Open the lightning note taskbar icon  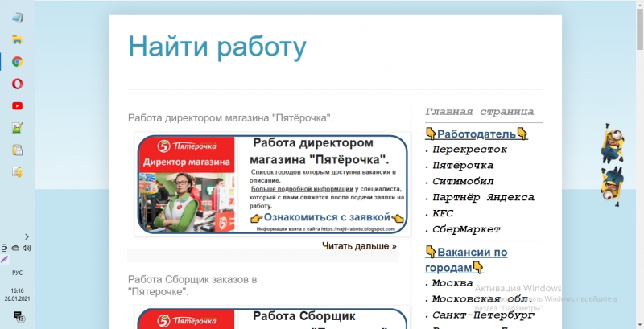coord(17,172)
